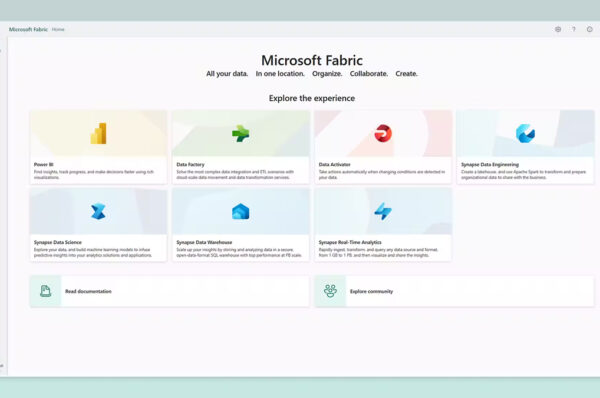This screenshot has width=600, height=398.
Task: Click the 'In one location.' tagline text
Action: (280, 73)
